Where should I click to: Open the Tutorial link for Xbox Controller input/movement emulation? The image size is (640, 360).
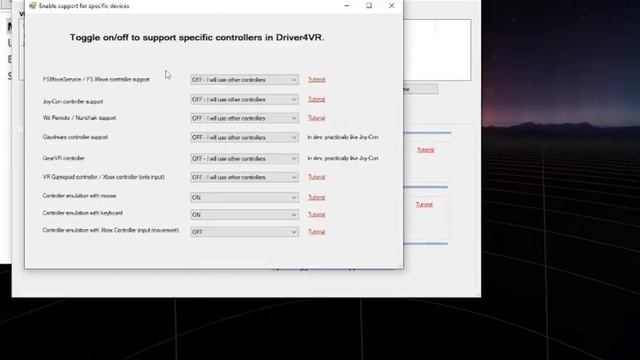[x=316, y=232]
